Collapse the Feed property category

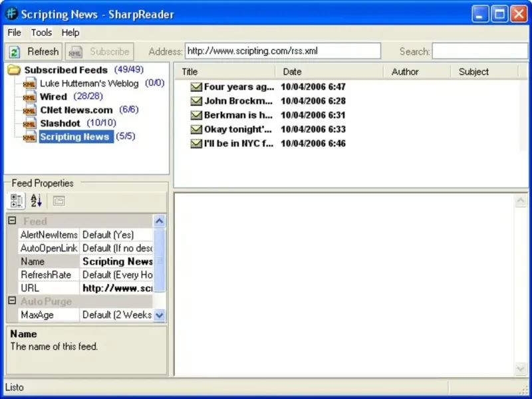(12, 221)
